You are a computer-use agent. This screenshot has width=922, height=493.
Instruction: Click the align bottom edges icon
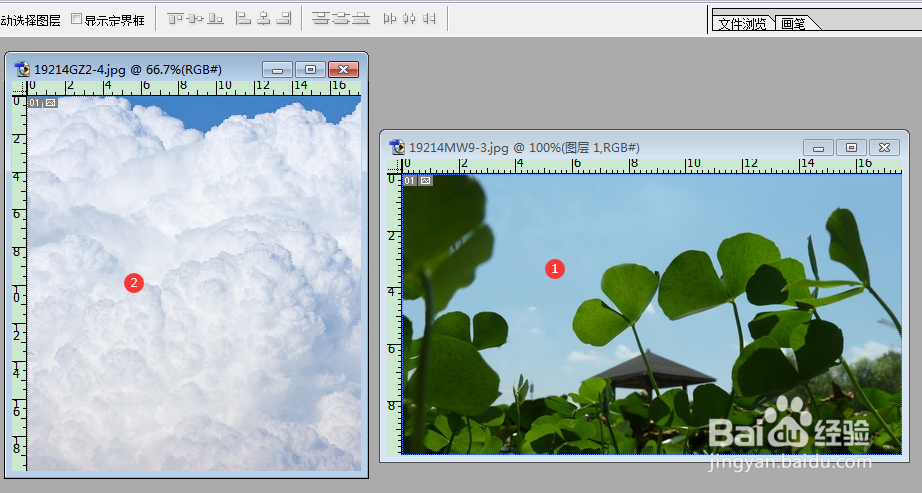click(x=216, y=19)
